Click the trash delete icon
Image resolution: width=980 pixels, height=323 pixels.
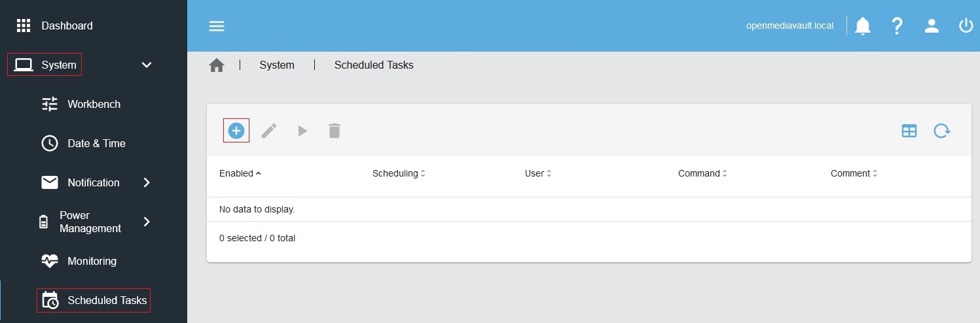tap(335, 131)
